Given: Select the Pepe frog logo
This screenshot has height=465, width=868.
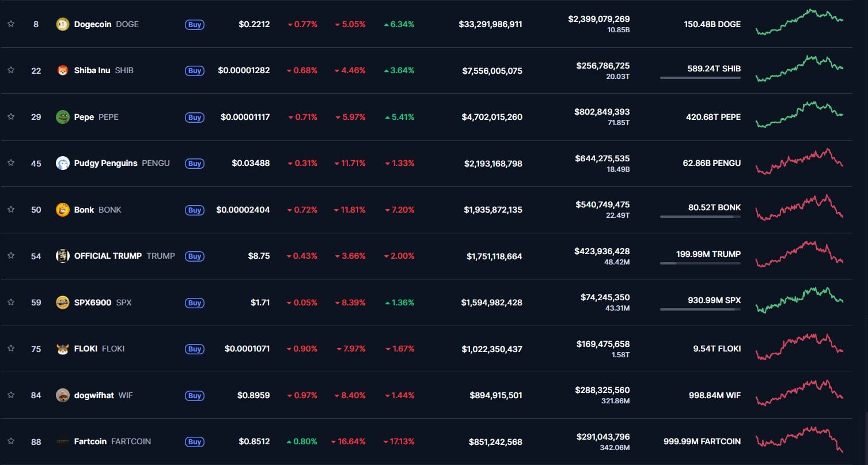Looking at the screenshot, I should point(63,117).
